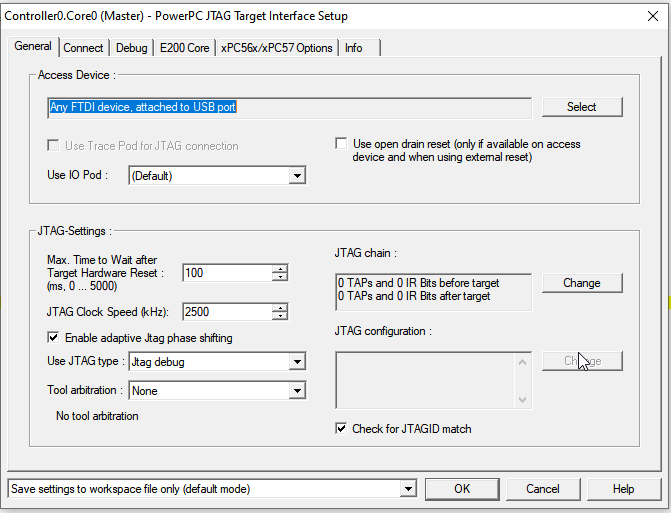Click Change next to JTAG configuration
The height and width of the screenshot is (513, 671).
(582, 361)
